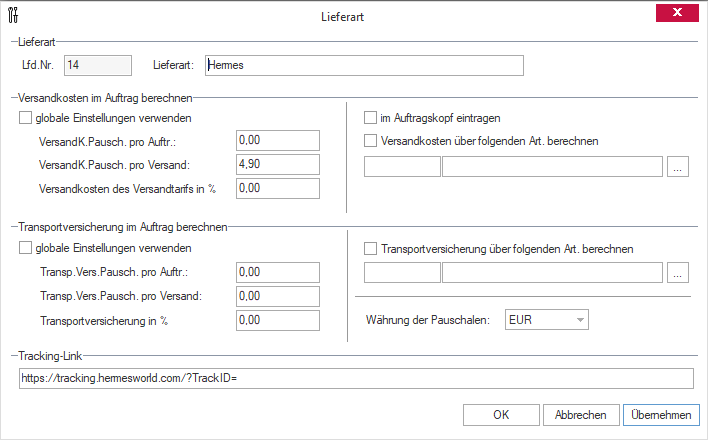
Task: Select the VersandK.Pausch. pro Versand field
Action: click(x=278, y=164)
